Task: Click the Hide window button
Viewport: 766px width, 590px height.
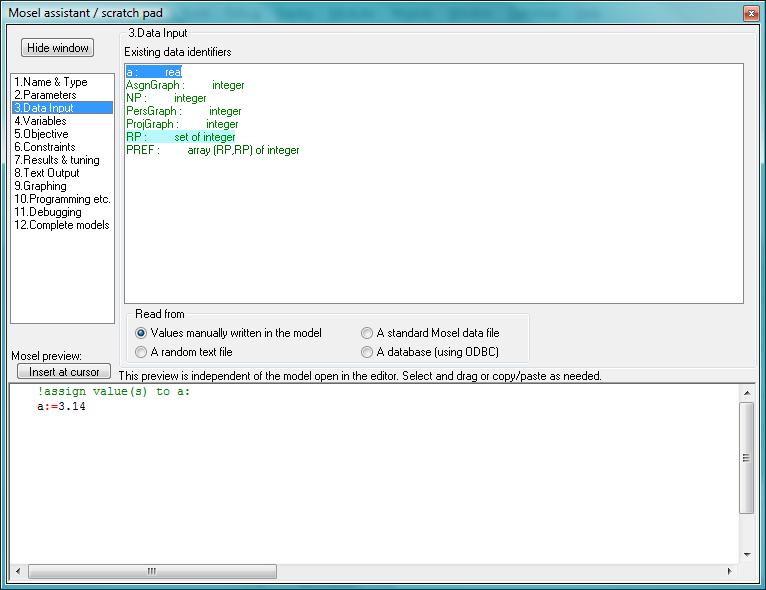Action: [58, 48]
